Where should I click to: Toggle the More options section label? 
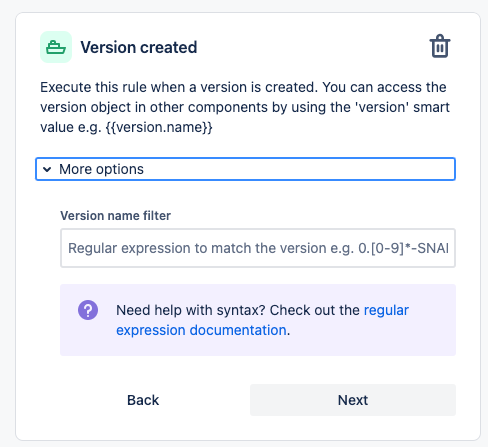tap(101, 169)
